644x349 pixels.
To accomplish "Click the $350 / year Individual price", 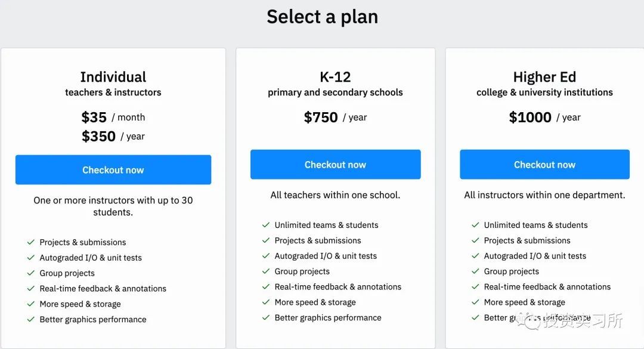I will pyautogui.click(x=113, y=136).
